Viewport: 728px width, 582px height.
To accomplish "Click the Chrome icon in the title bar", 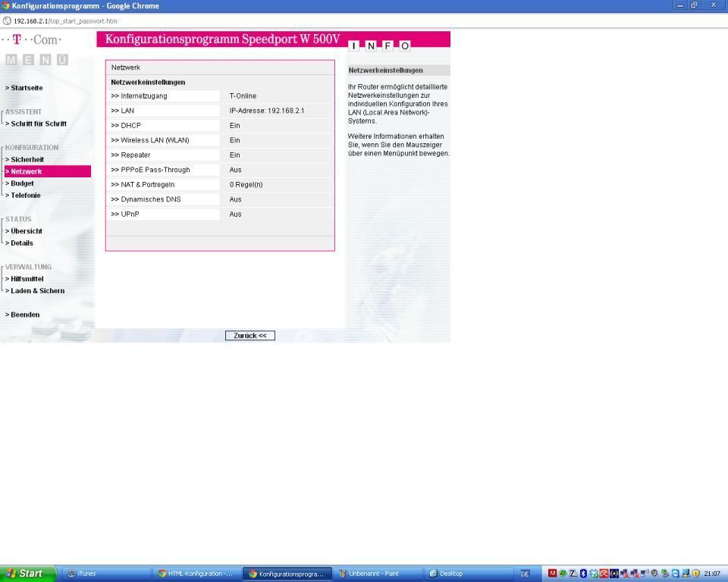I will coord(5,5).
